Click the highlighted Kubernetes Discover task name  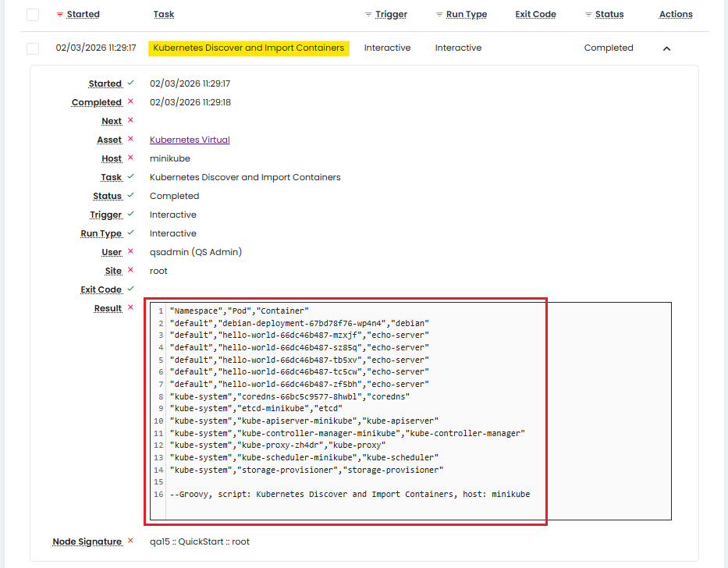tap(248, 48)
